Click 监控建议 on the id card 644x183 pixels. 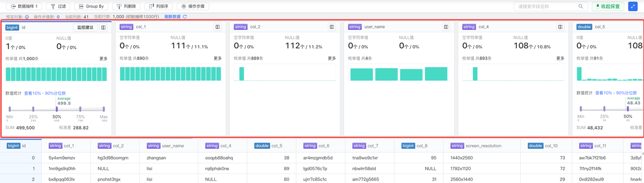tap(85, 27)
